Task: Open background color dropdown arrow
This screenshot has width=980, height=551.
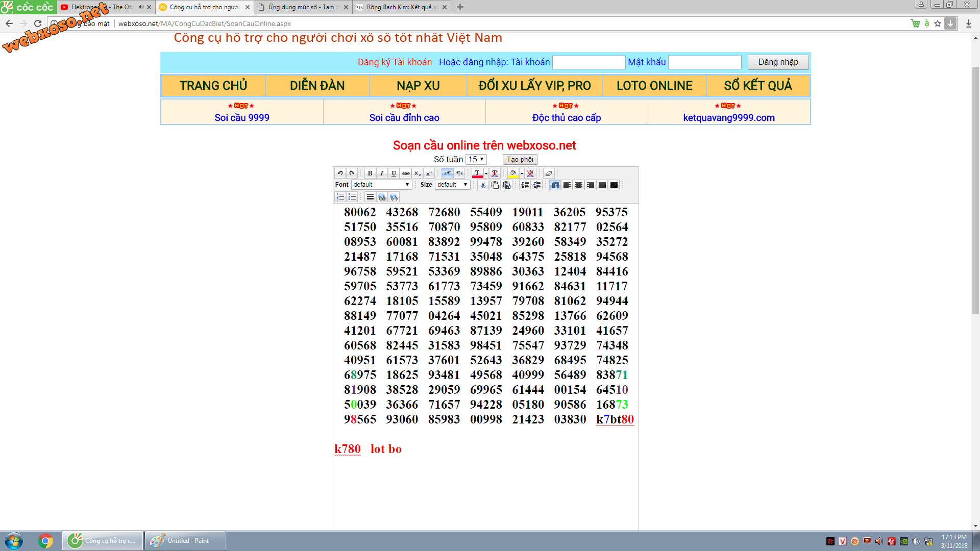Action: click(x=522, y=173)
